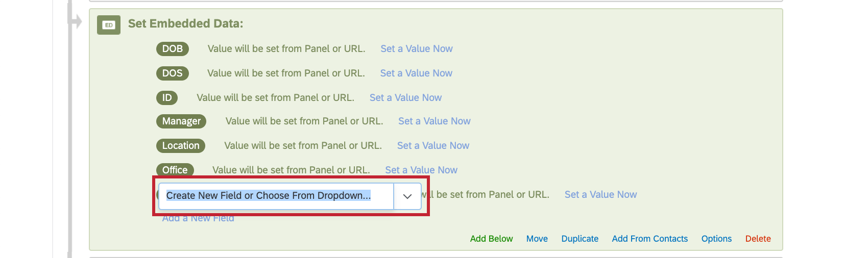Select the Manager field tag

pyautogui.click(x=181, y=121)
